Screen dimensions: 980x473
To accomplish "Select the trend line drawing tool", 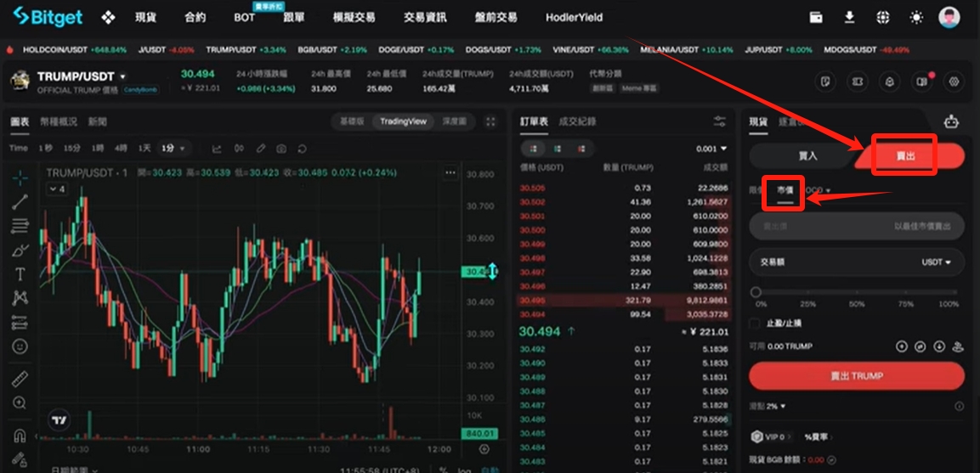I will click(x=20, y=201).
